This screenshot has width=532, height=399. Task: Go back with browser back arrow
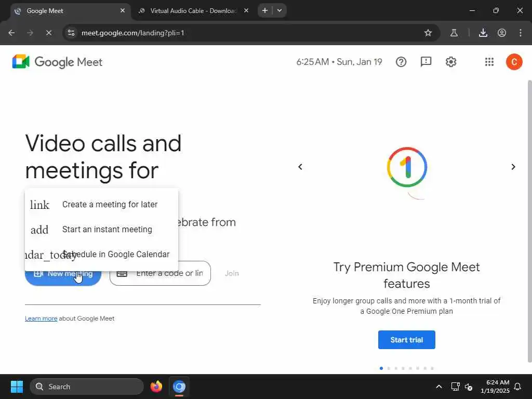pos(11,33)
